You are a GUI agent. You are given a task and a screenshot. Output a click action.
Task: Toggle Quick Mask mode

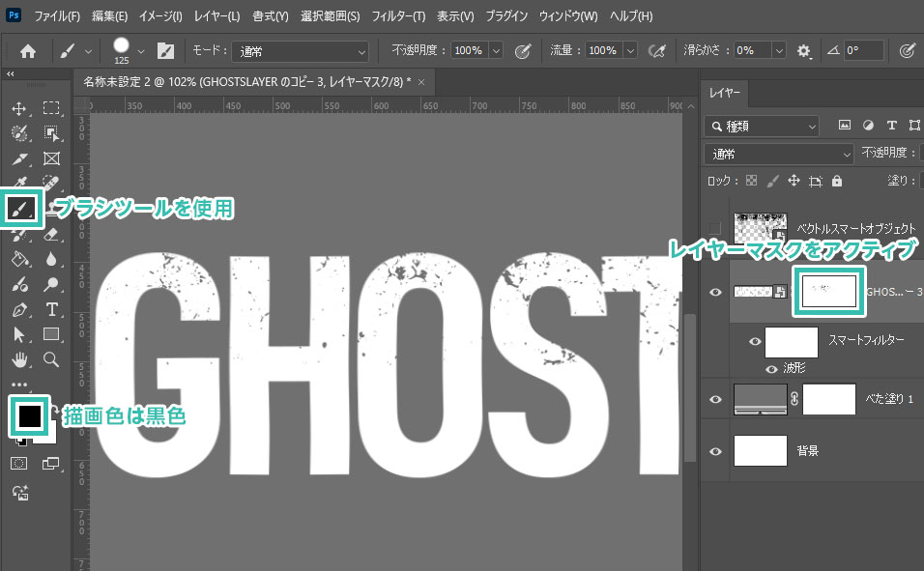[19, 464]
